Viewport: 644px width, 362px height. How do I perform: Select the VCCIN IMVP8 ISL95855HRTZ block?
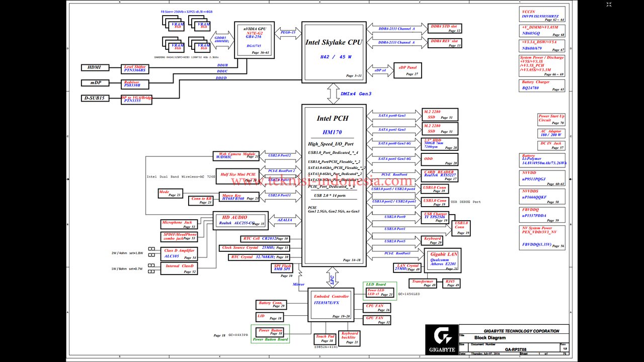(x=542, y=15)
